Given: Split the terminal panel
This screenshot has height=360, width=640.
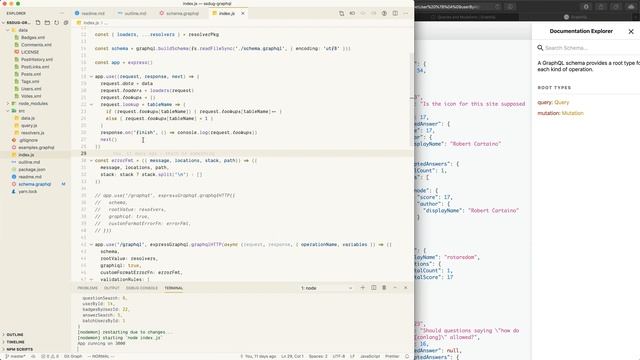Looking at the screenshot, I should pyautogui.click(x=373, y=288).
